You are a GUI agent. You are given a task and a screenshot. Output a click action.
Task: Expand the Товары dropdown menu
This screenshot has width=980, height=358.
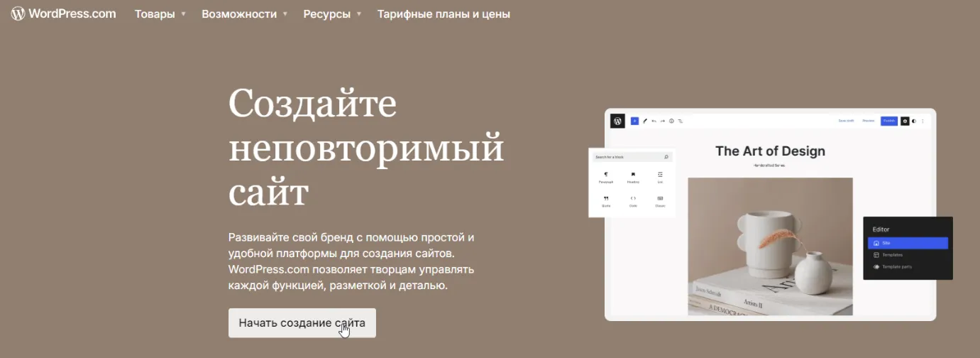[160, 14]
